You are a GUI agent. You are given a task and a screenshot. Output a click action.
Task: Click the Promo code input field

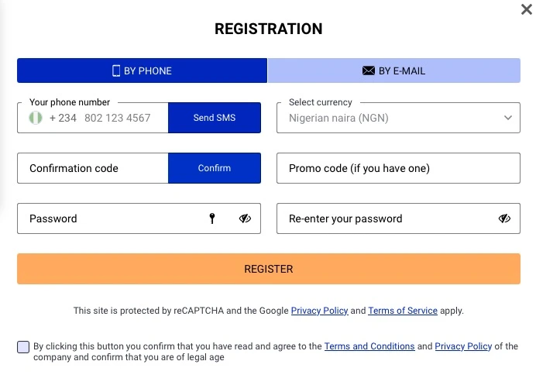pyautogui.click(x=398, y=168)
